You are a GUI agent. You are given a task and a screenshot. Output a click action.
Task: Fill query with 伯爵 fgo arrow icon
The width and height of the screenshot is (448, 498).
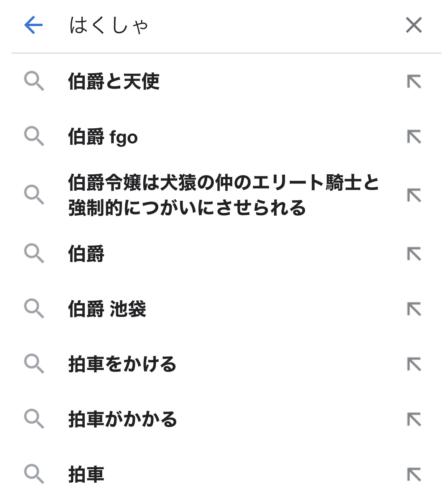[x=414, y=137]
